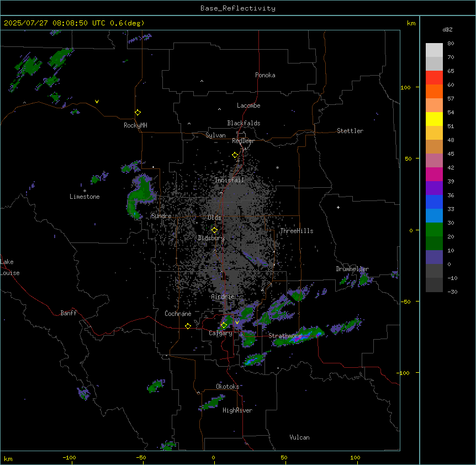Select the Lake Louise label
The height and width of the screenshot is (465, 476).
coord(10,267)
